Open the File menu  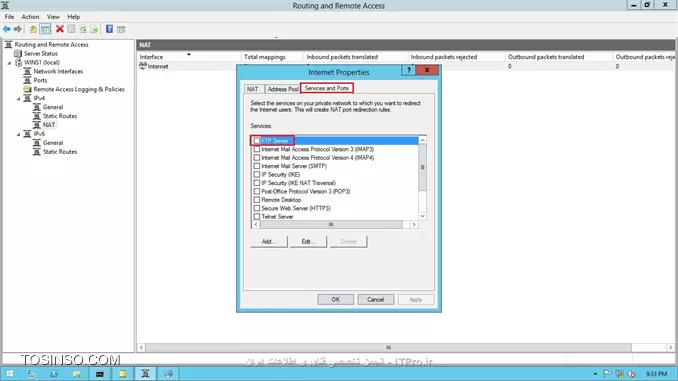pyautogui.click(x=10, y=16)
